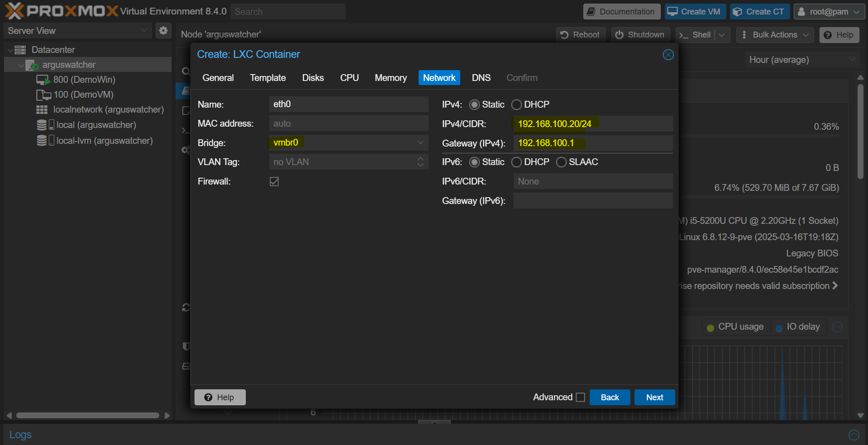Viewport: 868px width, 445px height.
Task: Collapse the Datacenter tree node
Action: [x=10, y=50]
